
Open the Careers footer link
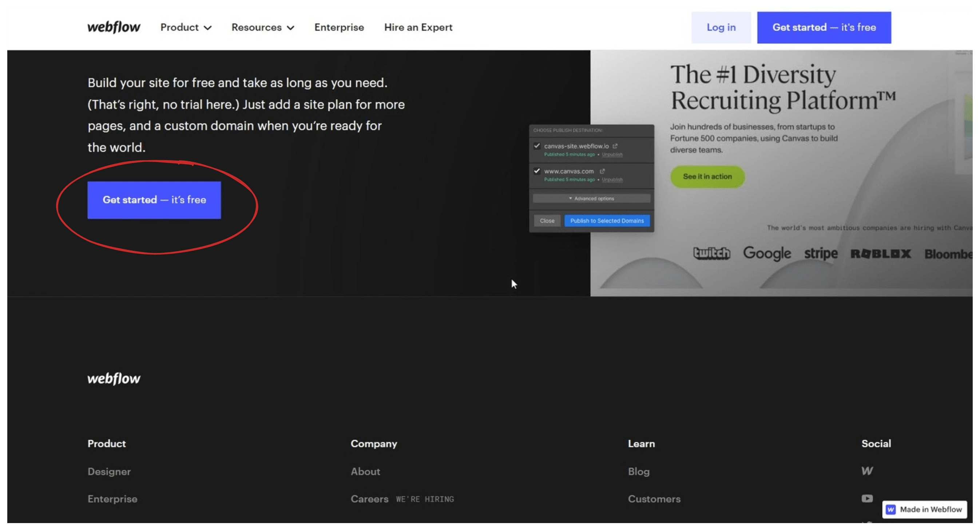click(x=369, y=499)
